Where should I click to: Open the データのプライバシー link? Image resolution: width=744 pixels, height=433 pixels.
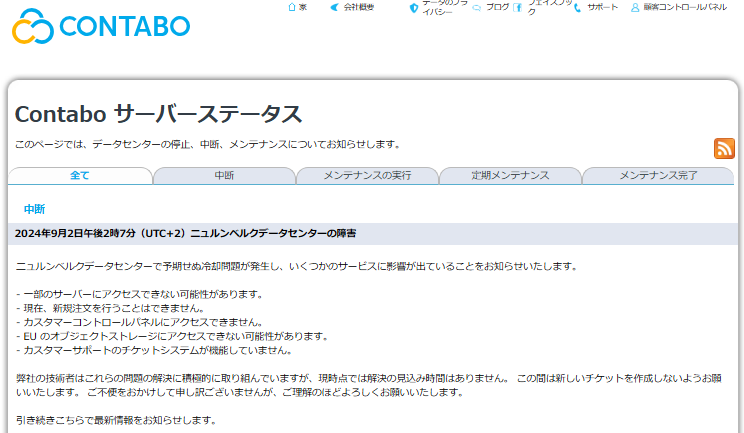point(445,7)
